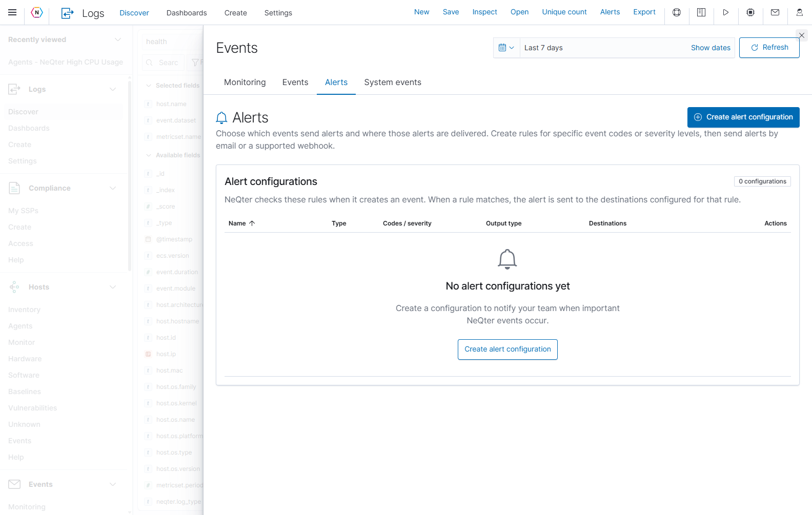Switch to the Events tab
Image resolution: width=812 pixels, height=515 pixels.
click(x=295, y=83)
